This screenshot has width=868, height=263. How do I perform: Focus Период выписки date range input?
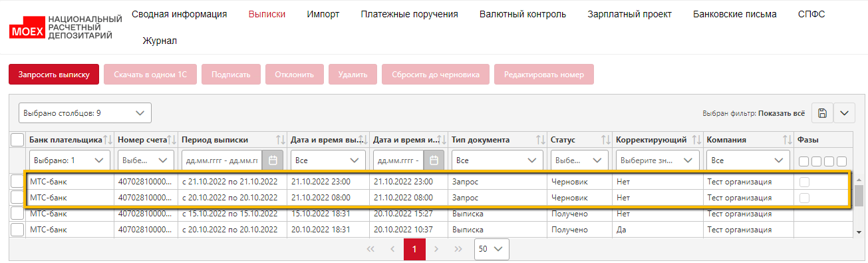pyautogui.click(x=222, y=160)
